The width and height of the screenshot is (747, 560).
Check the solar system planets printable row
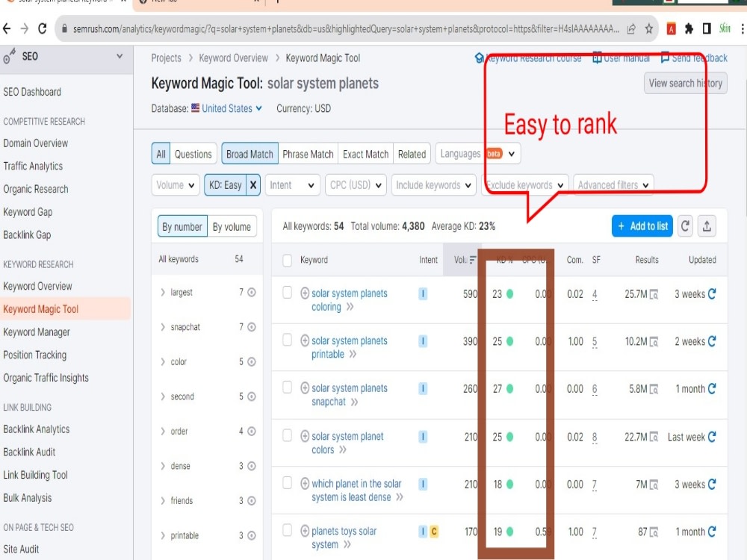tap(288, 340)
